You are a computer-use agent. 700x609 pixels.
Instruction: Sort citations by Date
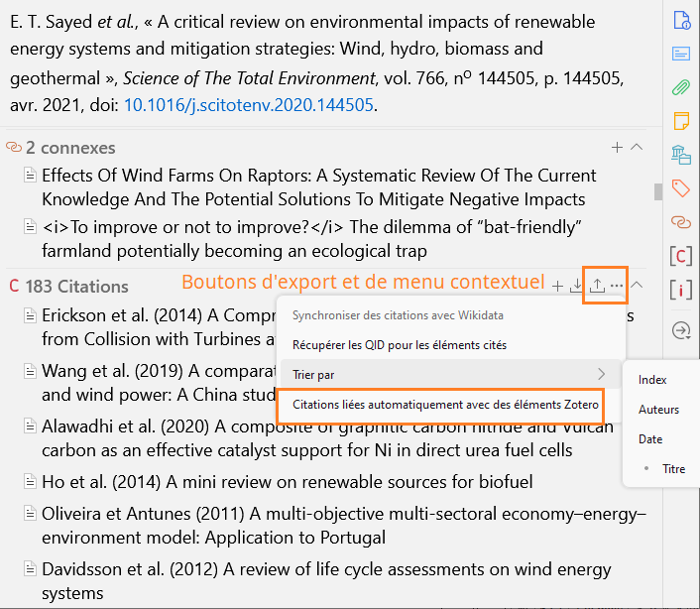[650, 439]
